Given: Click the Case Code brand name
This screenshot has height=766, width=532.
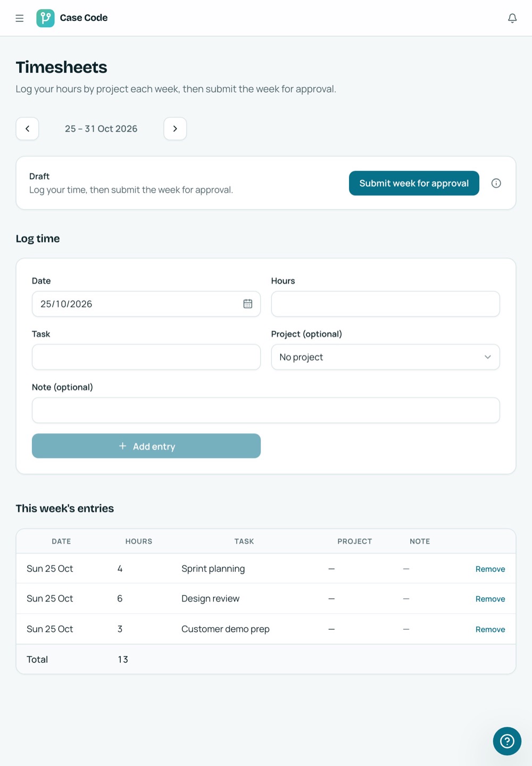Looking at the screenshot, I should coord(84,18).
